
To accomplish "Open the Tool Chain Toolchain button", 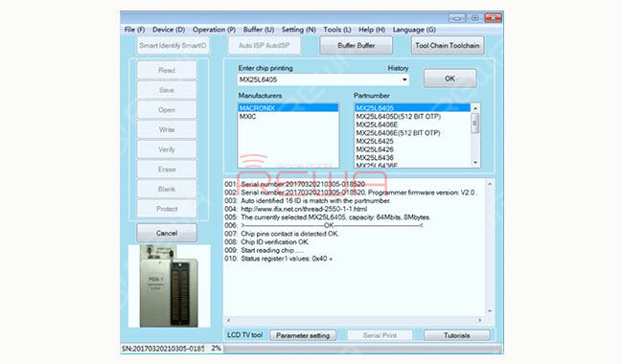I will pos(448,46).
